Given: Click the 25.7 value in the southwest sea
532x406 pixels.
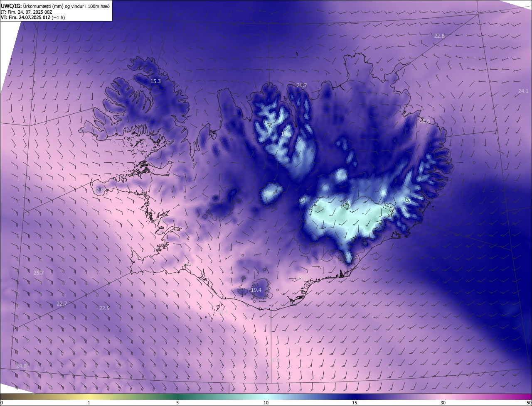Looking at the screenshot, I should click(x=39, y=273).
